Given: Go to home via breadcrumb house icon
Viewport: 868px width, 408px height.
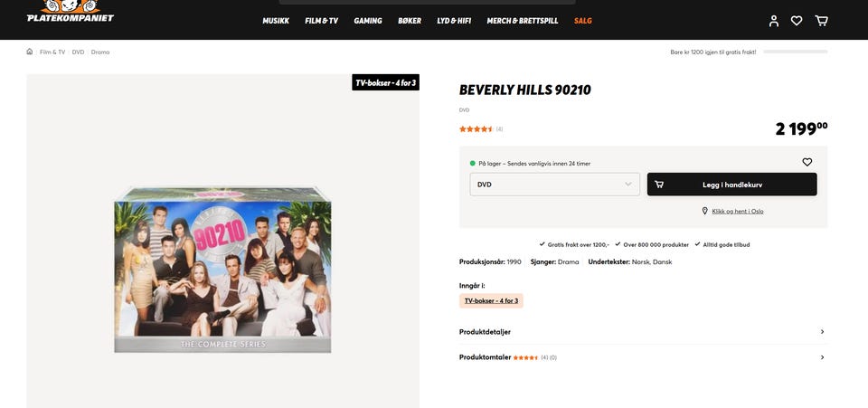Looking at the screenshot, I should (29, 52).
